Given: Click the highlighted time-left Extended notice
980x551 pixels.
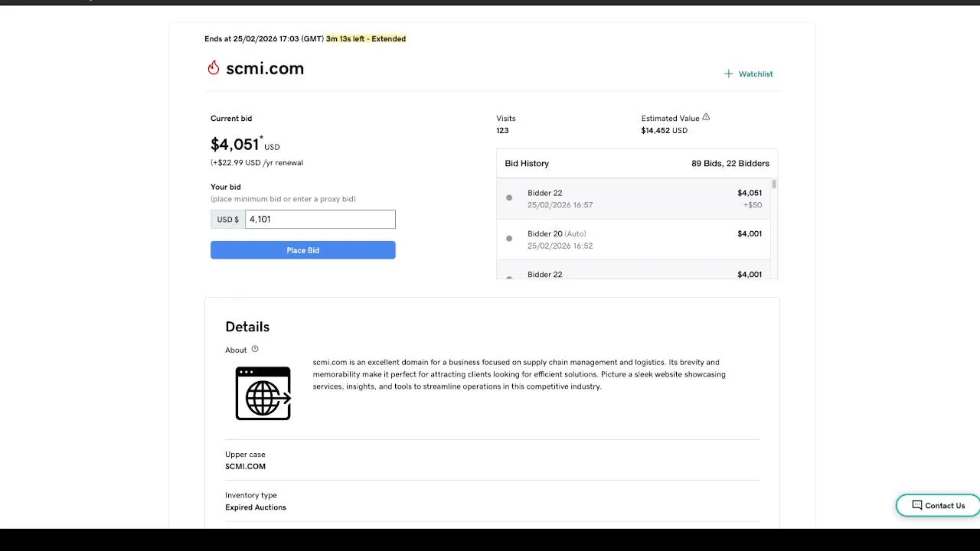Looking at the screenshot, I should (x=366, y=39).
